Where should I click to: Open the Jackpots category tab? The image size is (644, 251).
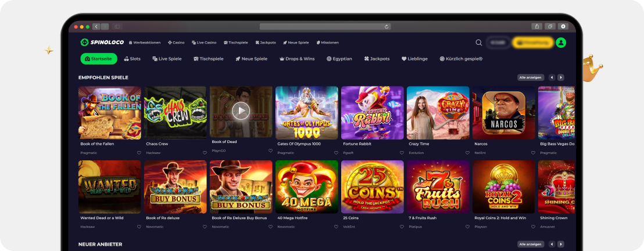point(377,59)
